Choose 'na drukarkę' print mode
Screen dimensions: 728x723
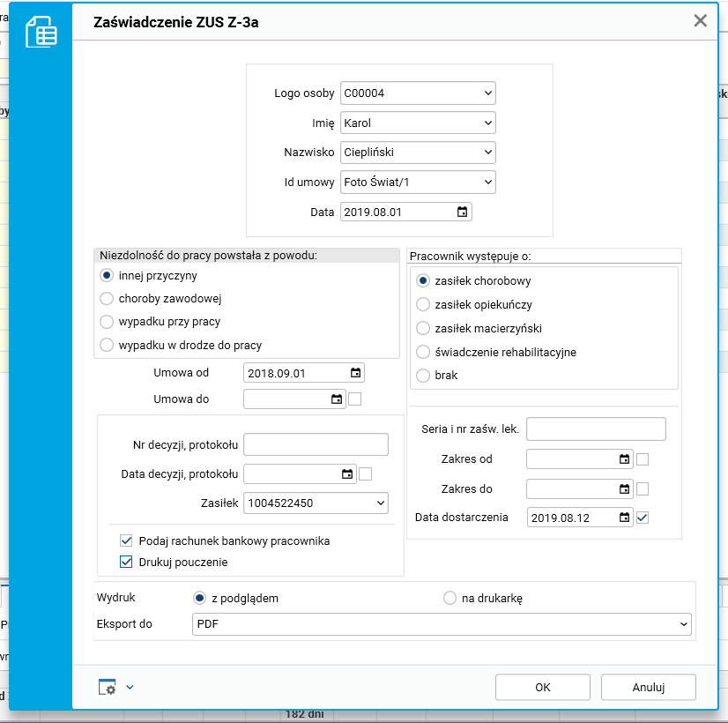coord(449,598)
